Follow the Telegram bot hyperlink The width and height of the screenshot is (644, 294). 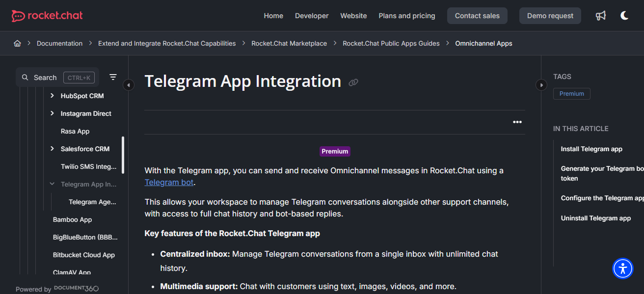(x=169, y=182)
